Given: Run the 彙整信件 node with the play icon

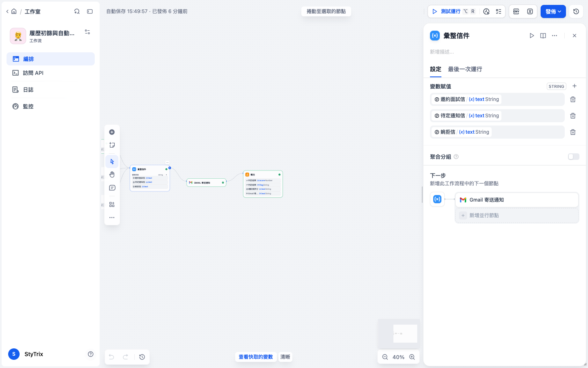Looking at the screenshot, I should coord(532,36).
